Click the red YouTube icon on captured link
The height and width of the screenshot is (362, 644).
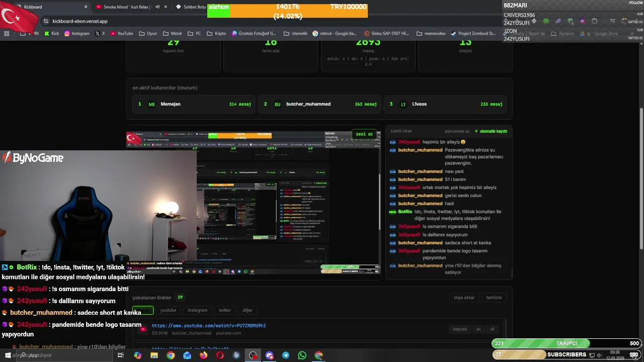[x=143, y=329]
